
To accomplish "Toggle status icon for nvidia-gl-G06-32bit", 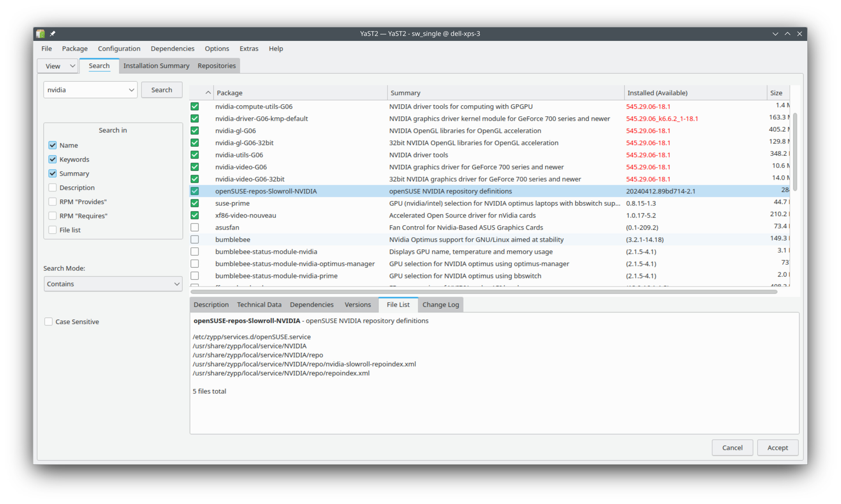I will point(195,143).
